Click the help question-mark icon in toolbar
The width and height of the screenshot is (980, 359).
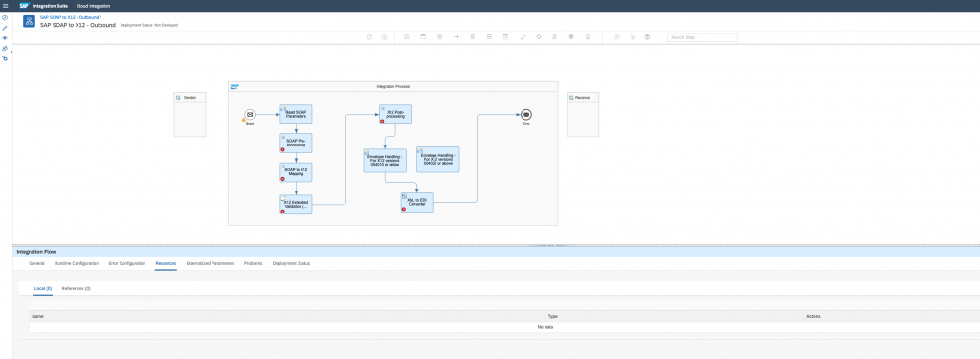647,37
